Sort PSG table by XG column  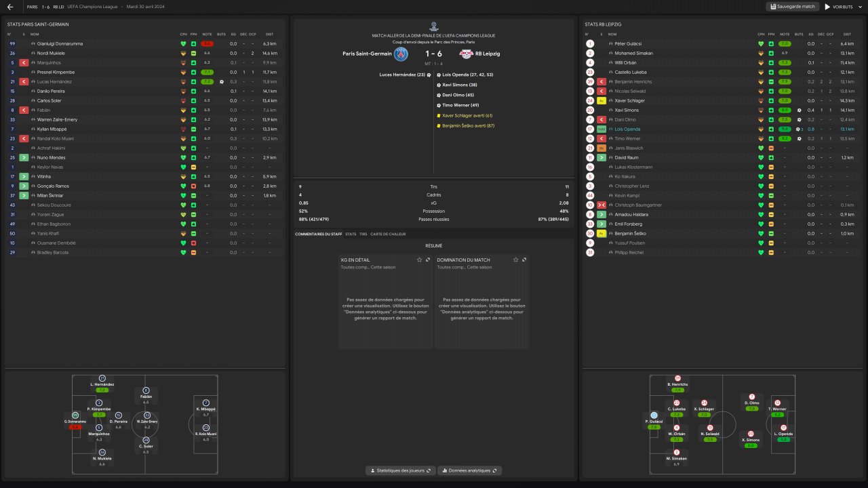point(233,34)
